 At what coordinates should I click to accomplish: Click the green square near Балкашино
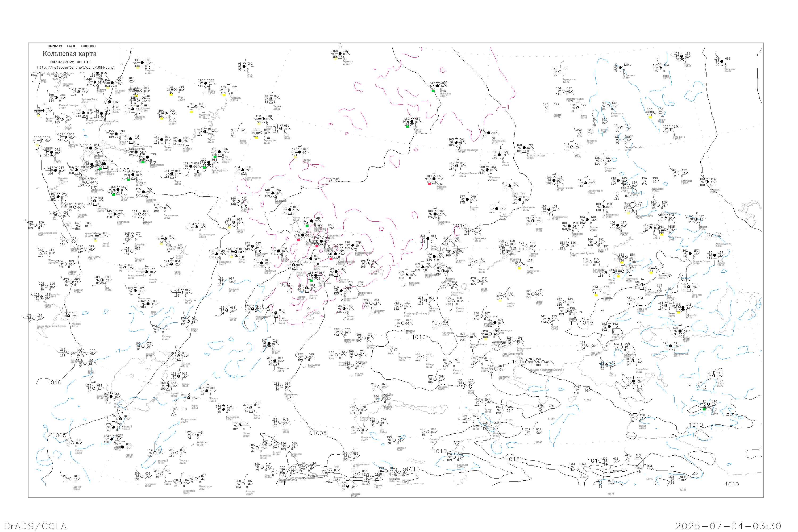[311, 280]
